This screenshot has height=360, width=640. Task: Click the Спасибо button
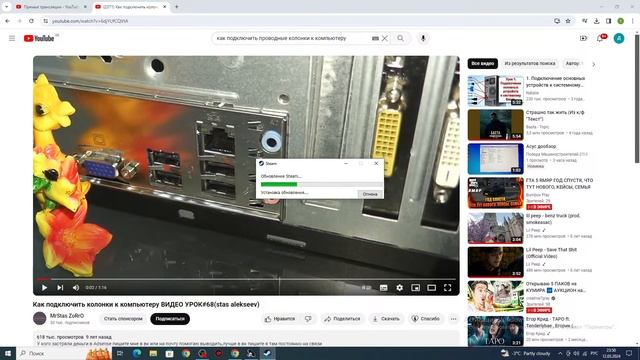point(425,319)
